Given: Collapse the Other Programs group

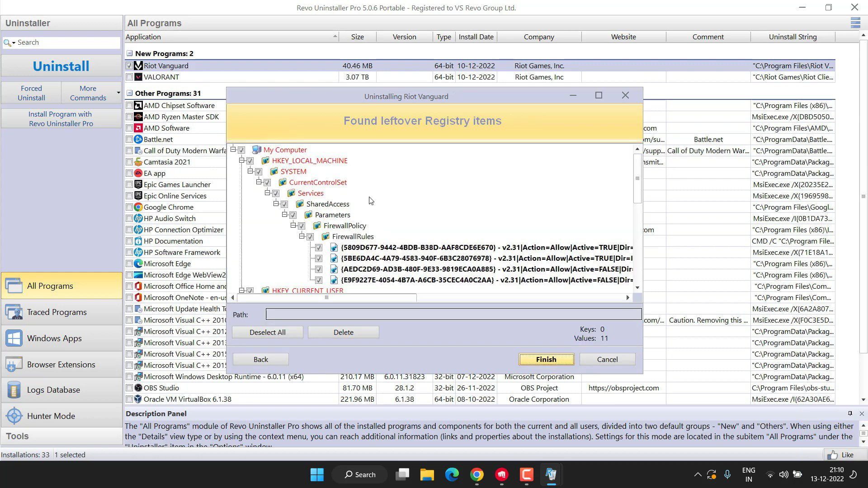Looking at the screenshot, I should (x=130, y=93).
